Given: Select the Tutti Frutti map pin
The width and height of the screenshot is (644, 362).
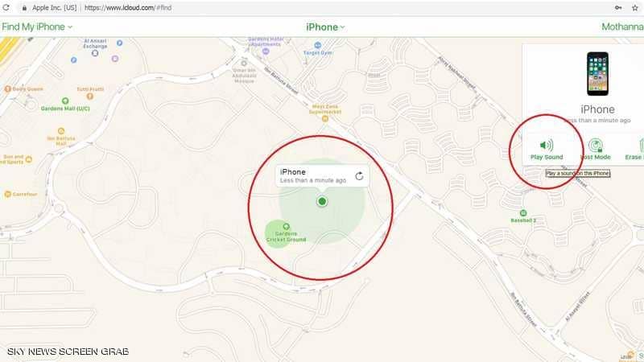Looking at the screenshot, I should (x=90, y=97).
